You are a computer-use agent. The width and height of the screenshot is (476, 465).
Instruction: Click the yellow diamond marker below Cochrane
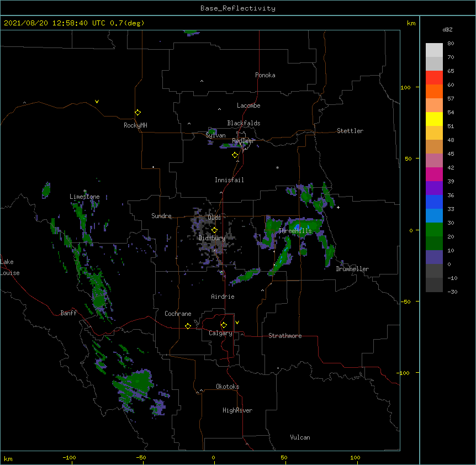point(188,326)
